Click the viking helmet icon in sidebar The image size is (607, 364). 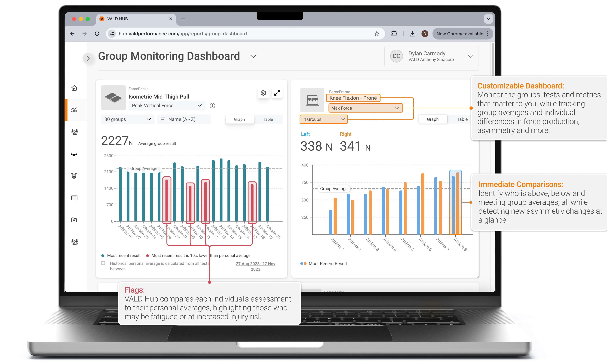coord(74,154)
